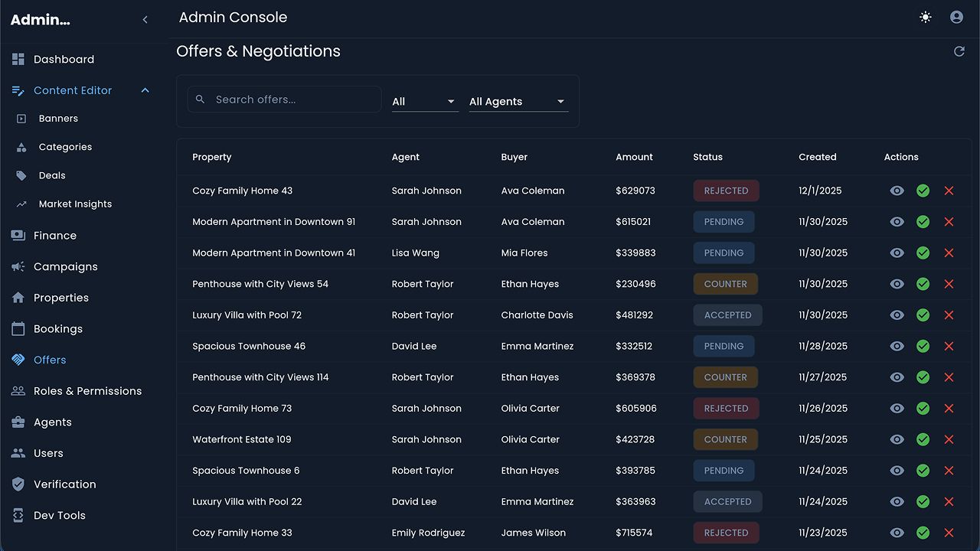Go to Roles & Permissions in sidebar
This screenshot has width=980, height=551.
87,391
